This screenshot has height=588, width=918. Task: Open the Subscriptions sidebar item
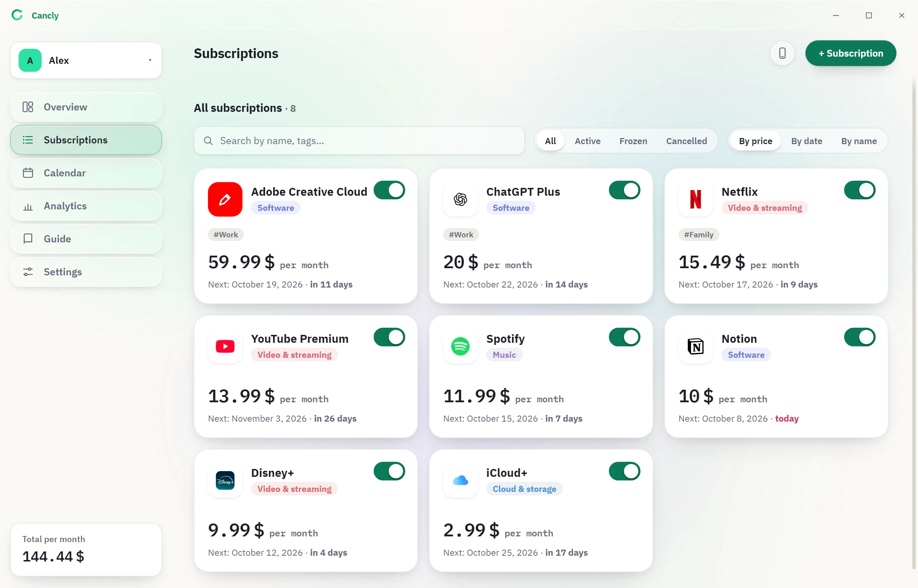tap(86, 140)
